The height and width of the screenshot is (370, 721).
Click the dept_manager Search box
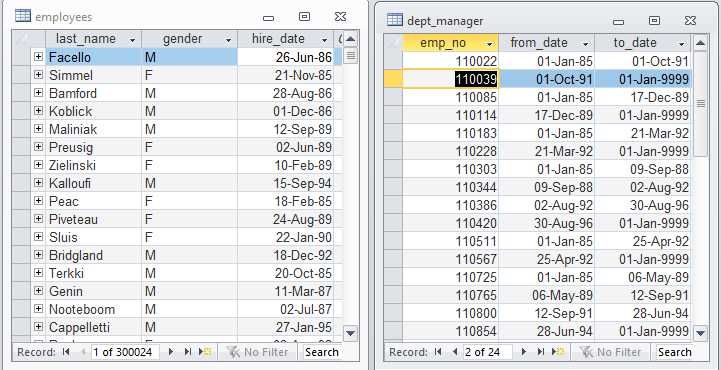pyautogui.click(x=675, y=352)
